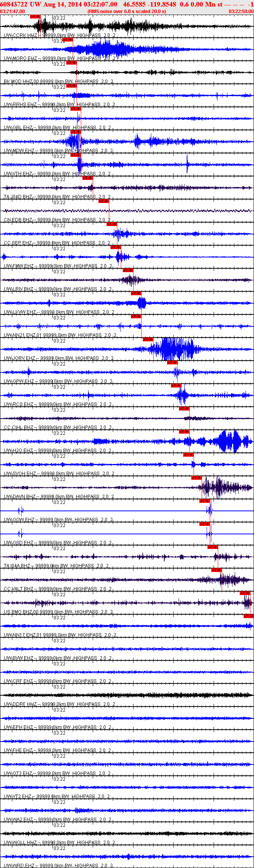Select the TA J04D BHZ station label
This screenshot has width=254, height=868.
tap(57, 197)
